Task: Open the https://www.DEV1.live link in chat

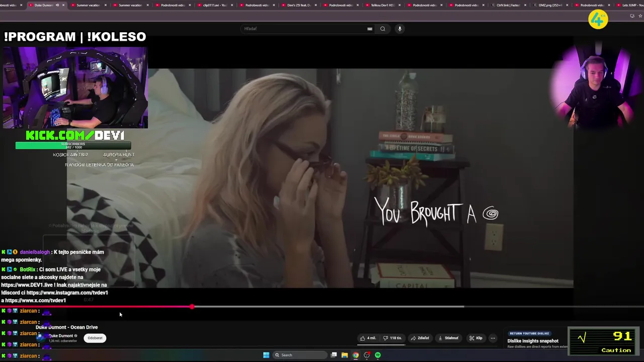Action: (26, 285)
